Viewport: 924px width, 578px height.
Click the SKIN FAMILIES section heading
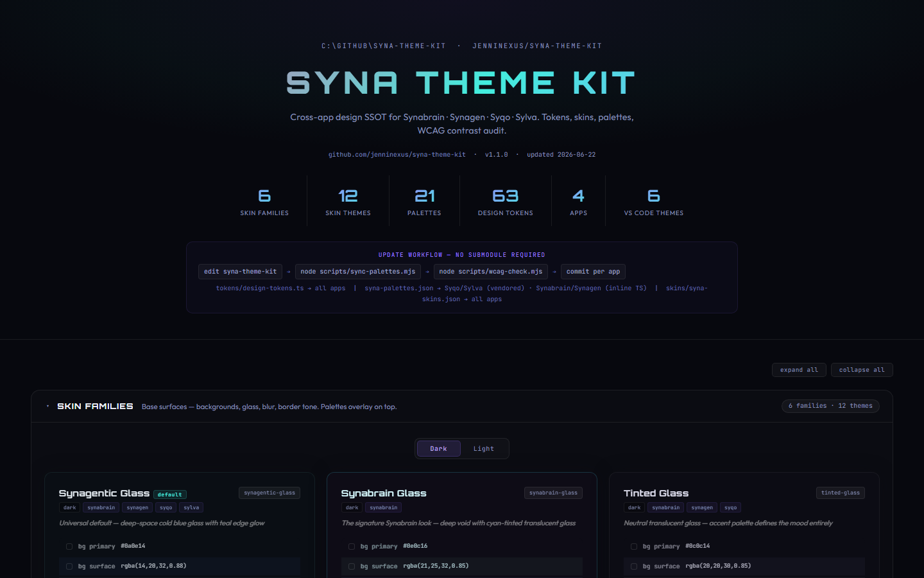(x=95, y=407)
